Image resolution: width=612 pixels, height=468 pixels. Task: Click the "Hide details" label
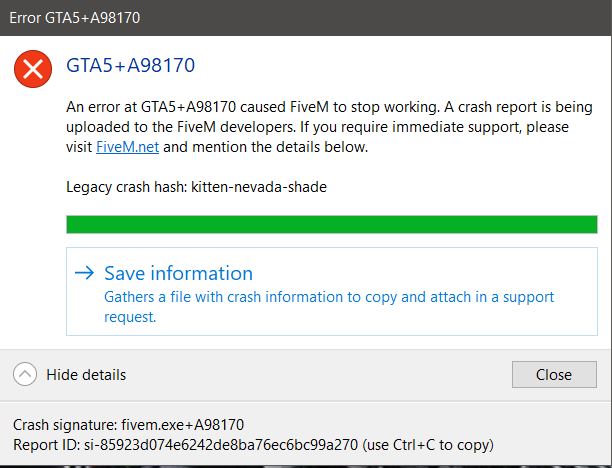(86, 375)
